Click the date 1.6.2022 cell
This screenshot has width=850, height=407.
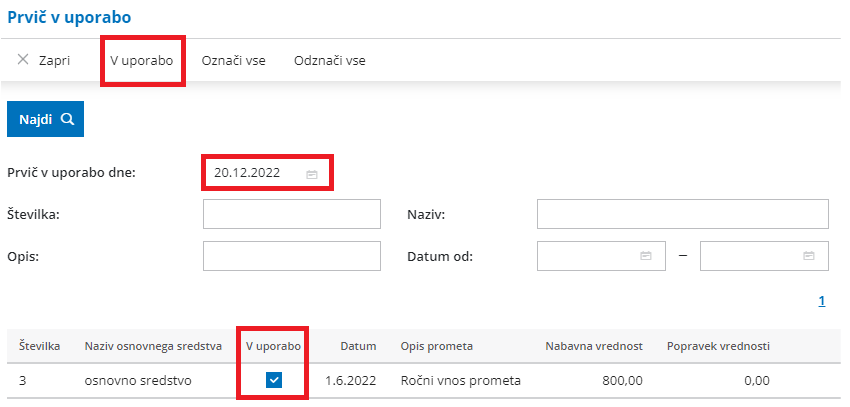click(351, 381)
